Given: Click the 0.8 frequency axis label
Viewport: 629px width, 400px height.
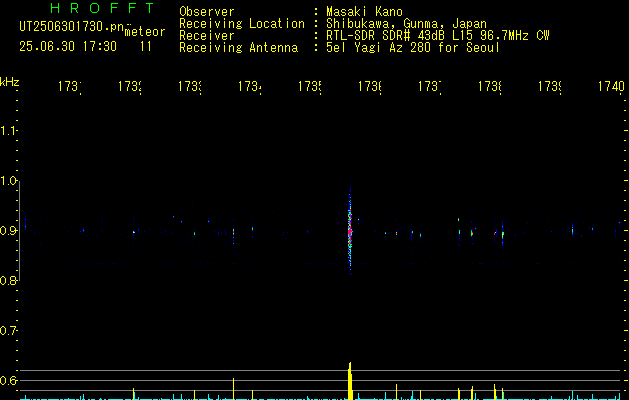Looking at the screenshot, I should pos(8,280).
